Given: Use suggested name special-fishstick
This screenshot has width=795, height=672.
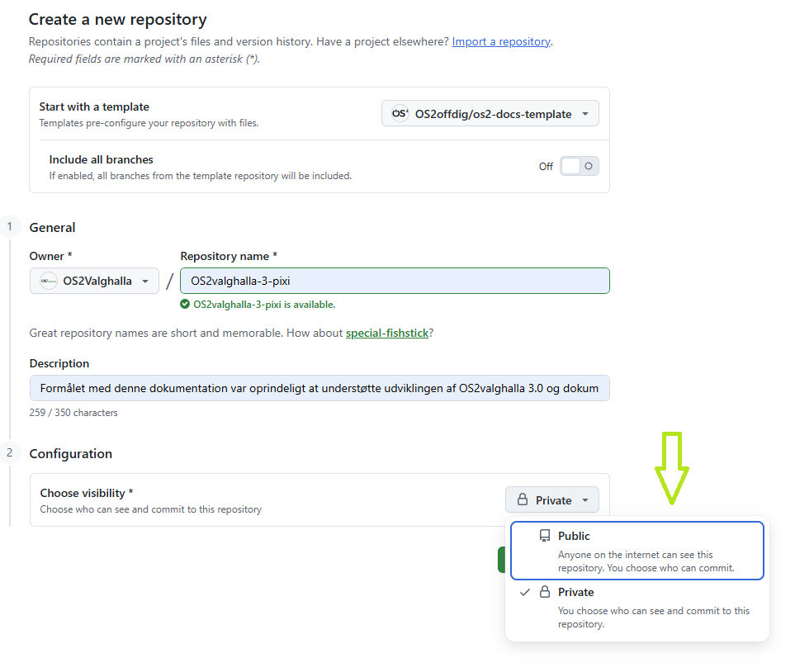Looking at the screenshot, I should [387, 334].
